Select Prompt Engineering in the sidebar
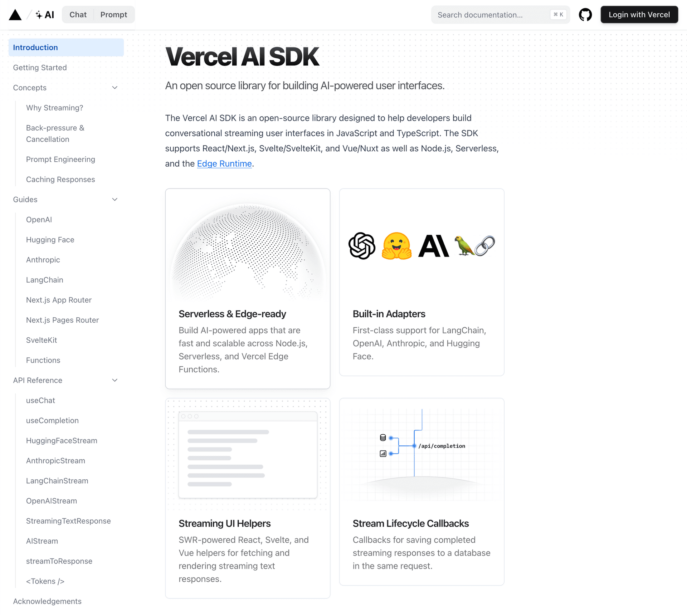687x616 pixels. [x=60, y=159]
